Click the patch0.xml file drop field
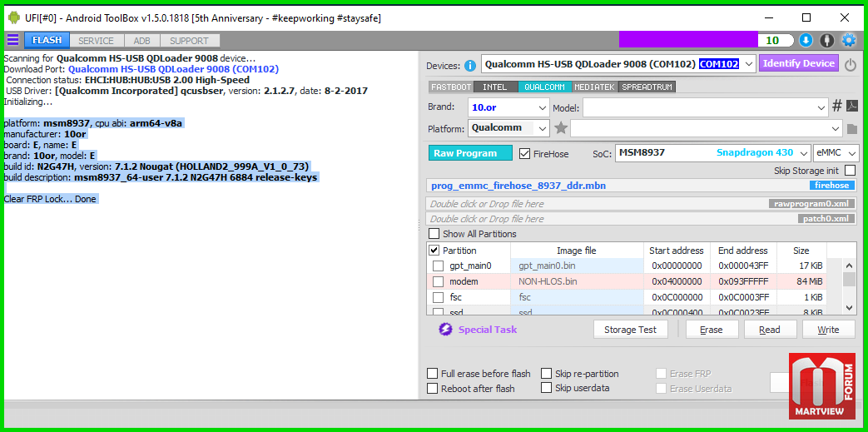 tap(642, 219)
